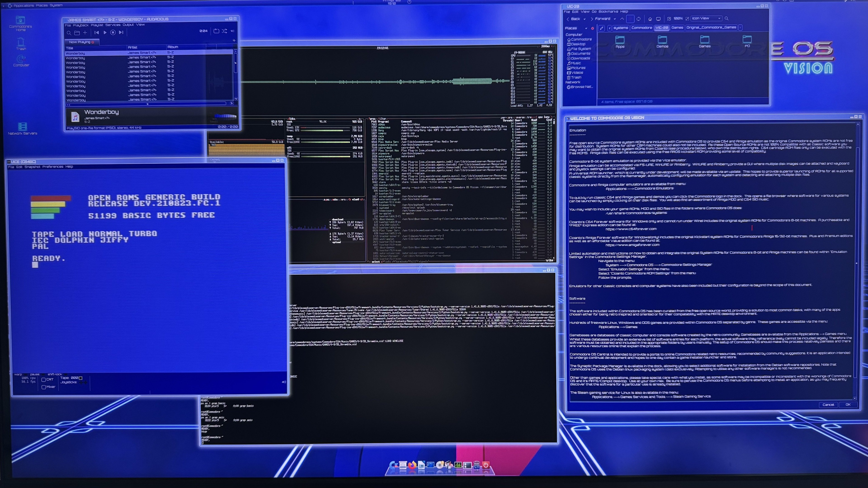
Task: Open Computer location via toolbar monitor icon
Action: pyautogui.click(x=658, y=19)
